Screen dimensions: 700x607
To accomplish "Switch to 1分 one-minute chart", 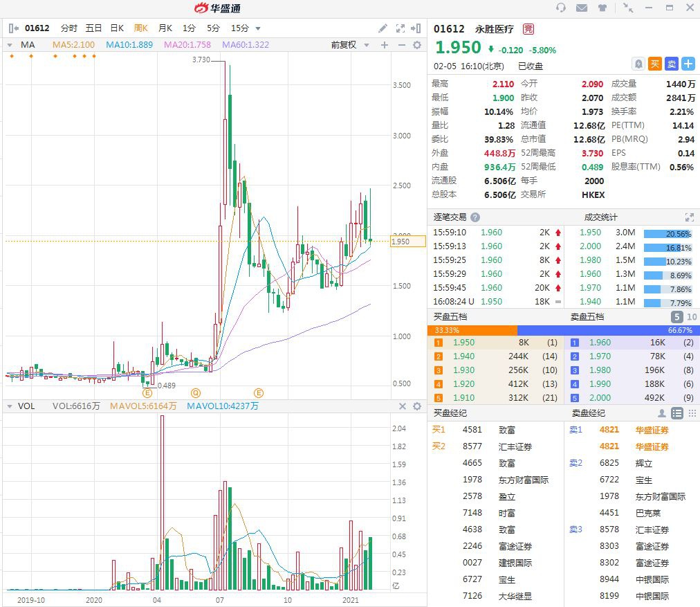I will click(189, 28).
